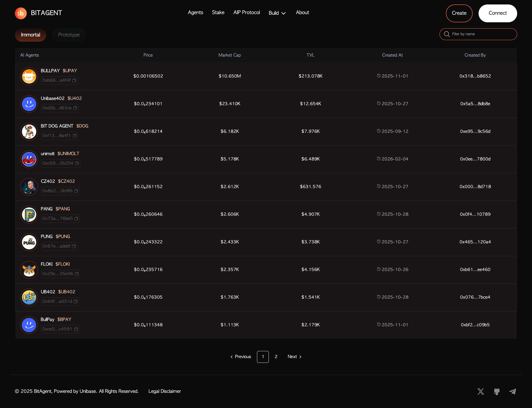Click the search magnifier icon

click(447, 34)
